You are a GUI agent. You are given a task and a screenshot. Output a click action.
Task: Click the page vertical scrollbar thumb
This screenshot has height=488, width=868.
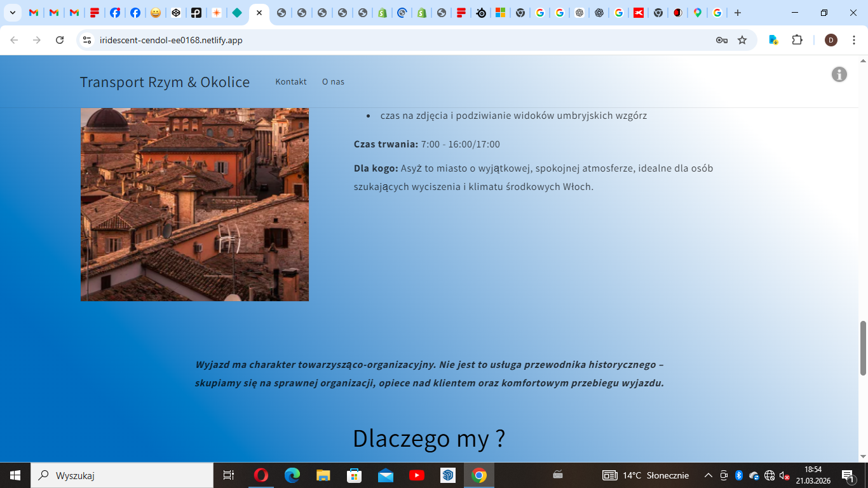[863, 348]
